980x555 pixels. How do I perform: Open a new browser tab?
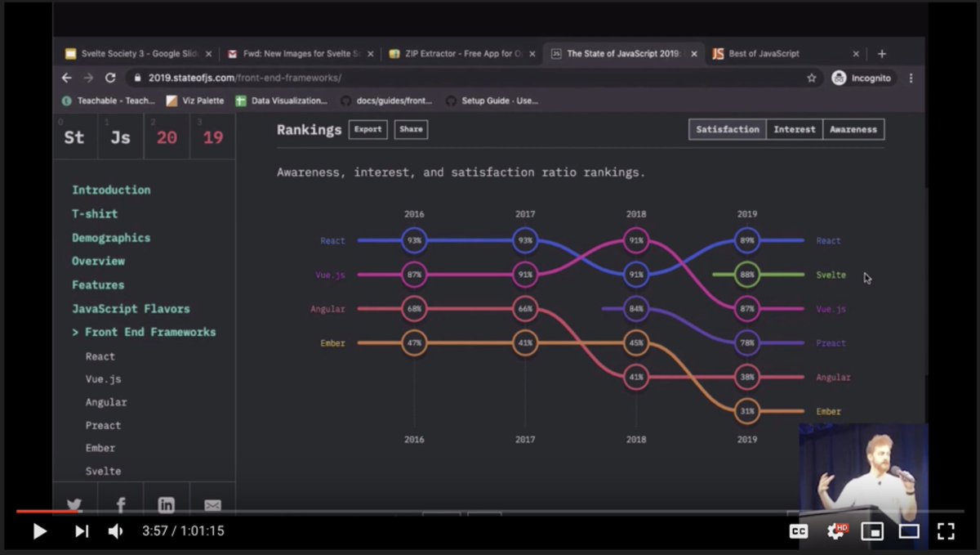882,54
